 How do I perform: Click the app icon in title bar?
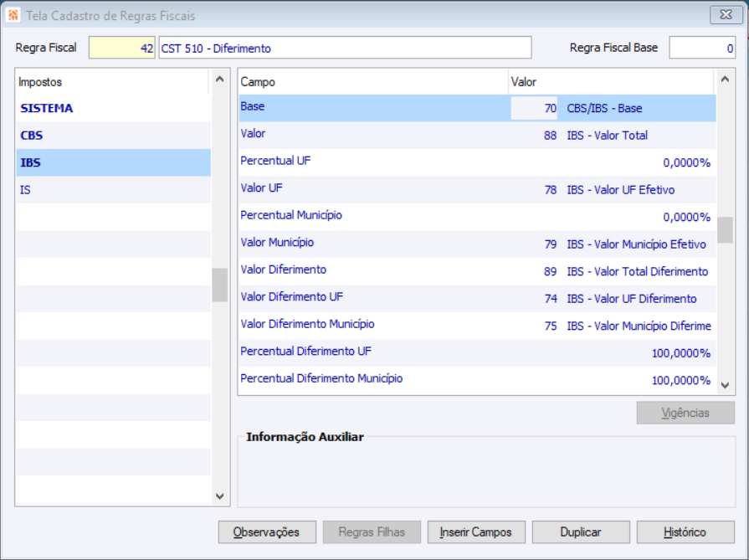13,15
